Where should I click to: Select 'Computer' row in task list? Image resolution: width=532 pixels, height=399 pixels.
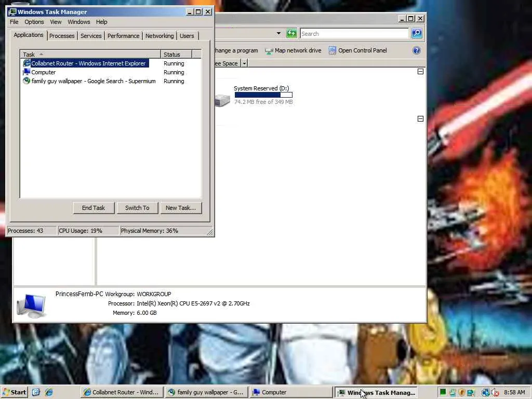111,72
